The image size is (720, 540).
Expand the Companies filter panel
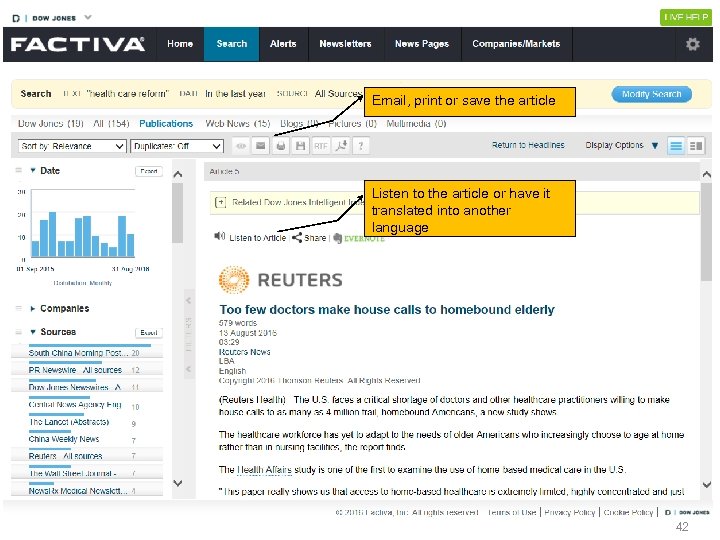pos(33,309)
